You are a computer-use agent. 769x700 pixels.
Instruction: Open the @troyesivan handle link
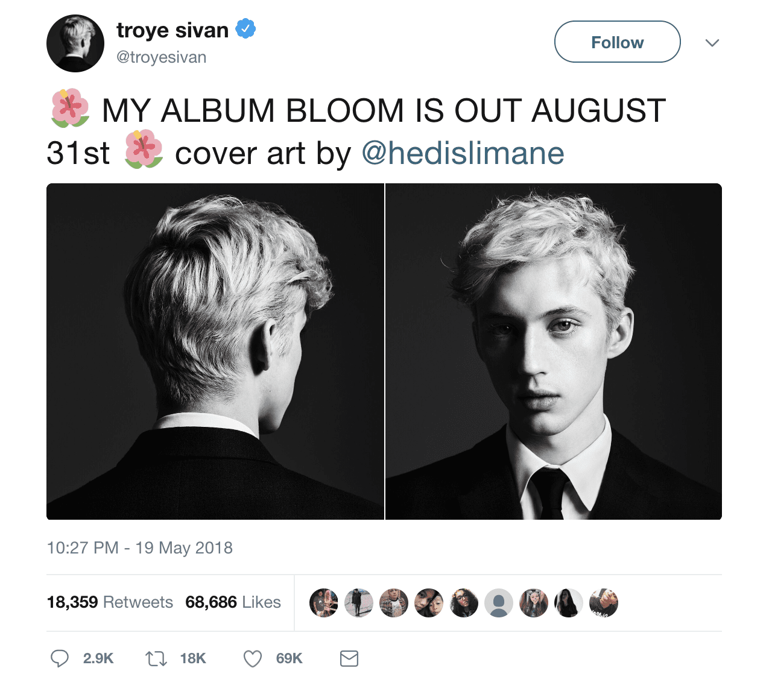161,57
